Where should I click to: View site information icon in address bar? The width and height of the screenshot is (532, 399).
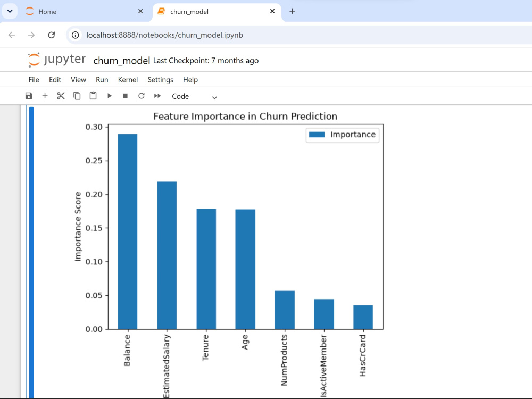pyautogui.click(x=76, y=35)
